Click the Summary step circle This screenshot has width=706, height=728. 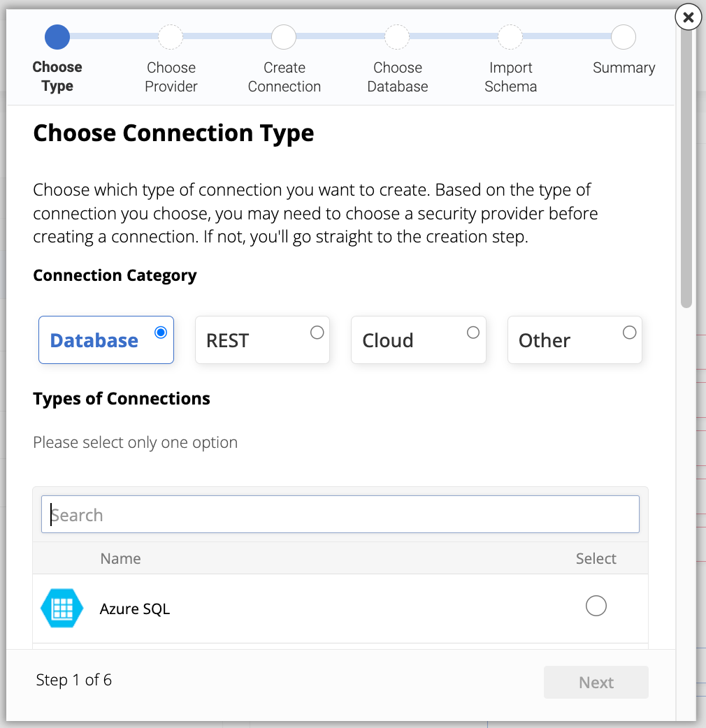click(x=624, y=36)
